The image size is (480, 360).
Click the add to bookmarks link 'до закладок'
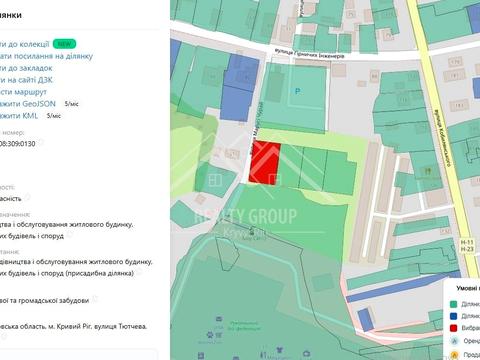click(x=26, y=68)
